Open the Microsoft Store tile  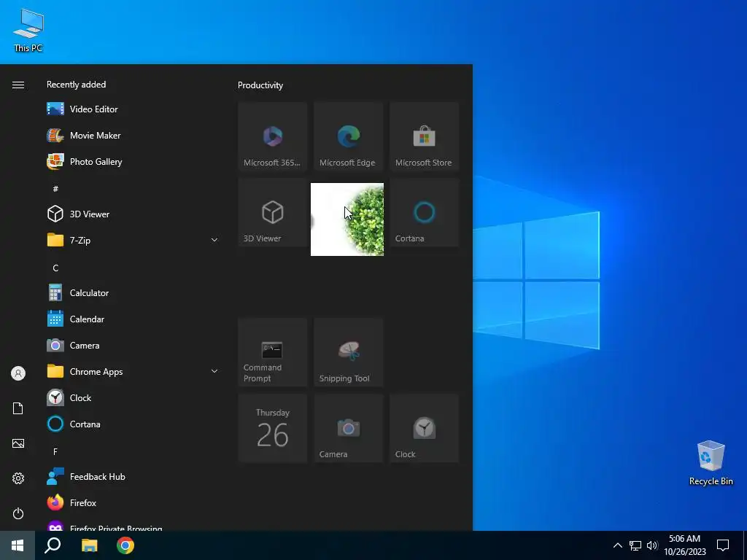[424, 136]
